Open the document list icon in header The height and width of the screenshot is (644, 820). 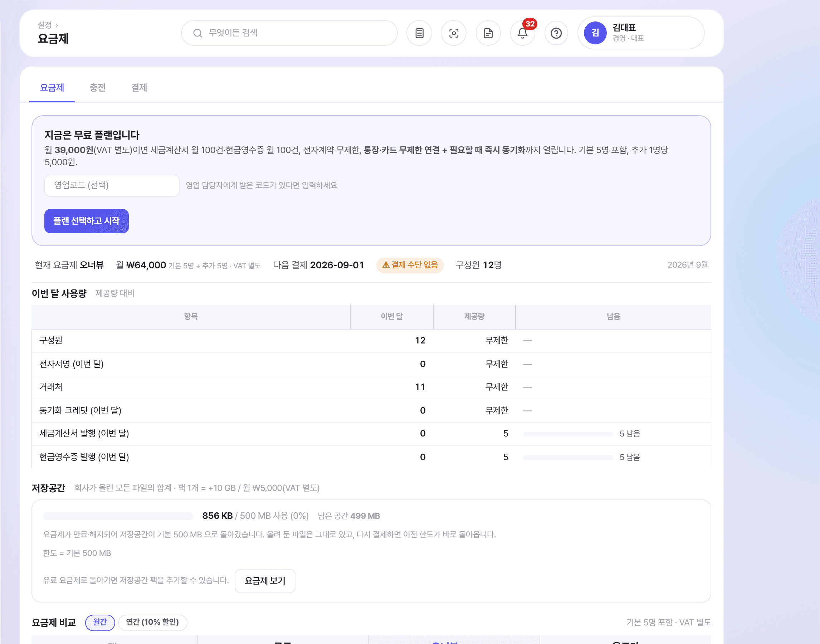(419, 33)
